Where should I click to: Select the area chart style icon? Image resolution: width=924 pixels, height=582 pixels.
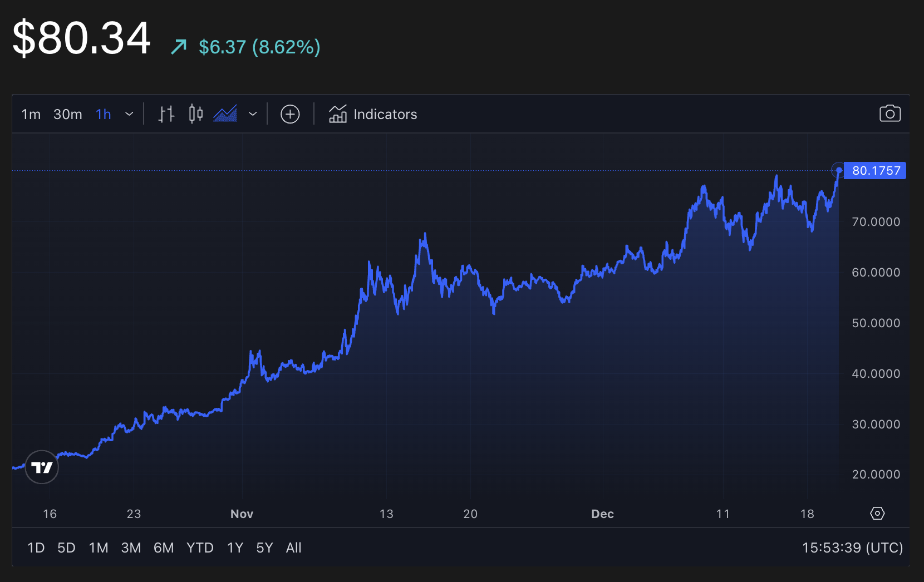click(224, 114)
